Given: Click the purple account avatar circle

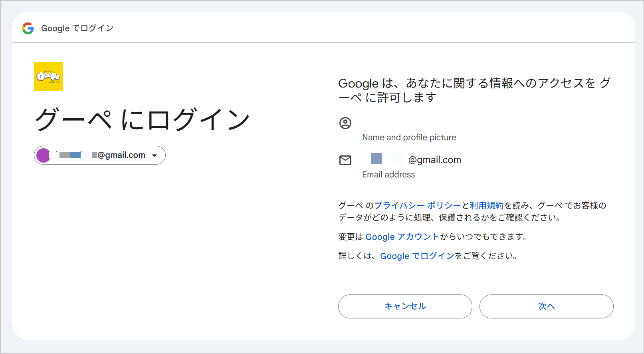Looking at the screenshot, I should [43, 155].
